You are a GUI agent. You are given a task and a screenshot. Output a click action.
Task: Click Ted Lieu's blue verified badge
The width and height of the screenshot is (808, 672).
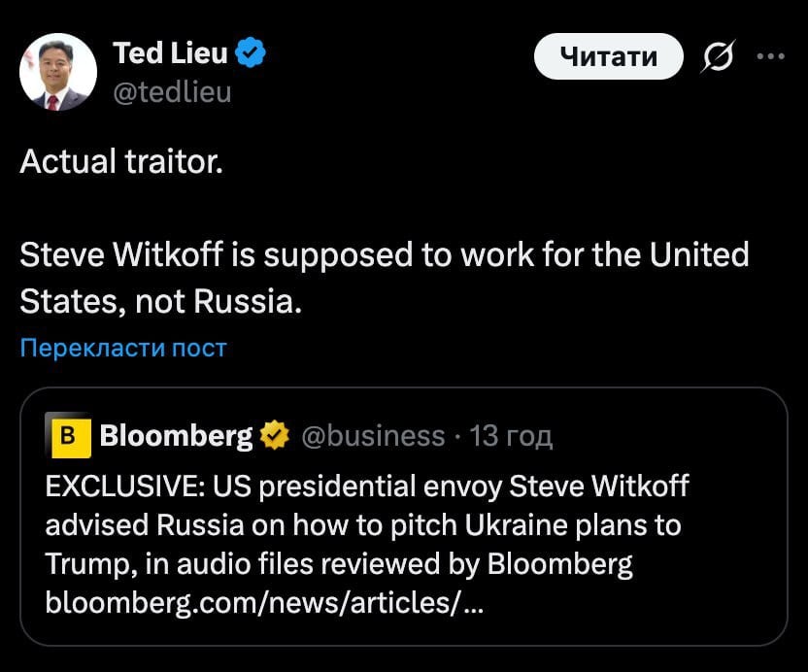pyautogui.click(x=252, y=53)
